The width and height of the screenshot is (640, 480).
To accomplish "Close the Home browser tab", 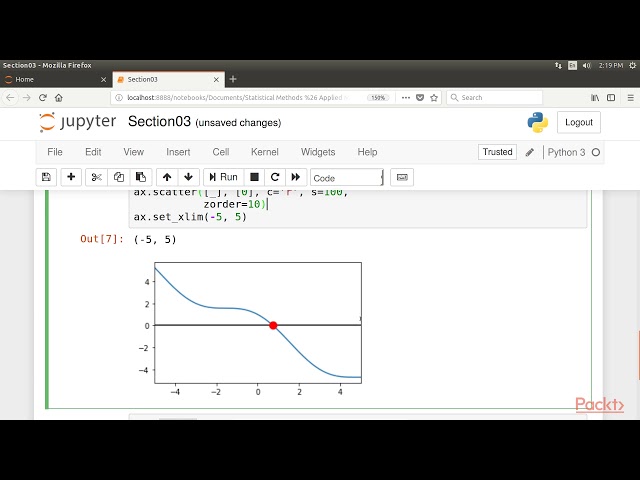I will (x=103, y=80).
